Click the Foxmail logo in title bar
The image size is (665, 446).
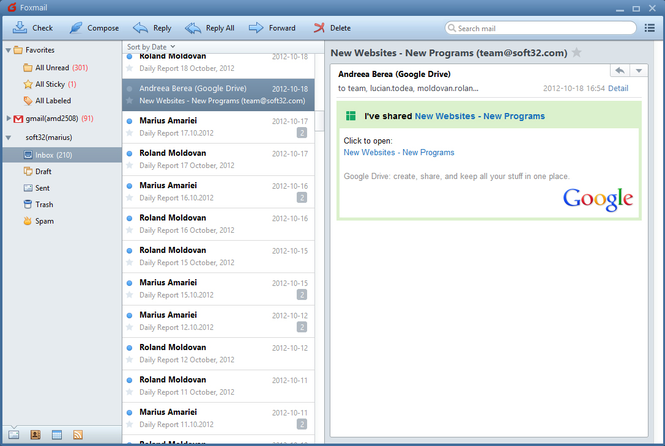click(x=11, y=7)
